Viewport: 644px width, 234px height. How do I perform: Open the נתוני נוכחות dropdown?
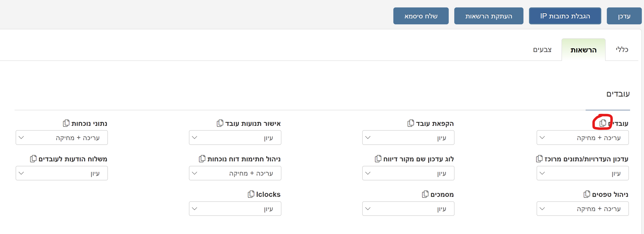pyautogui.click(x=62, y=138)
